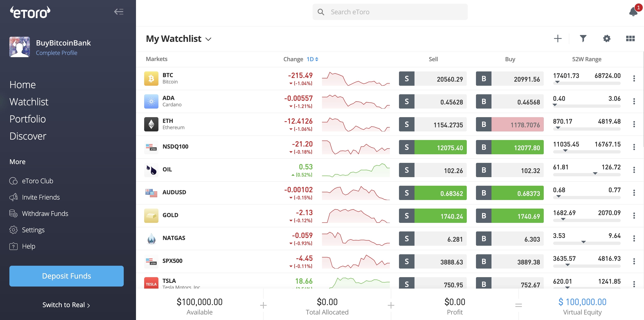Buy ETH at 1178.7076
Screen dimensions: 644x320
510,124
